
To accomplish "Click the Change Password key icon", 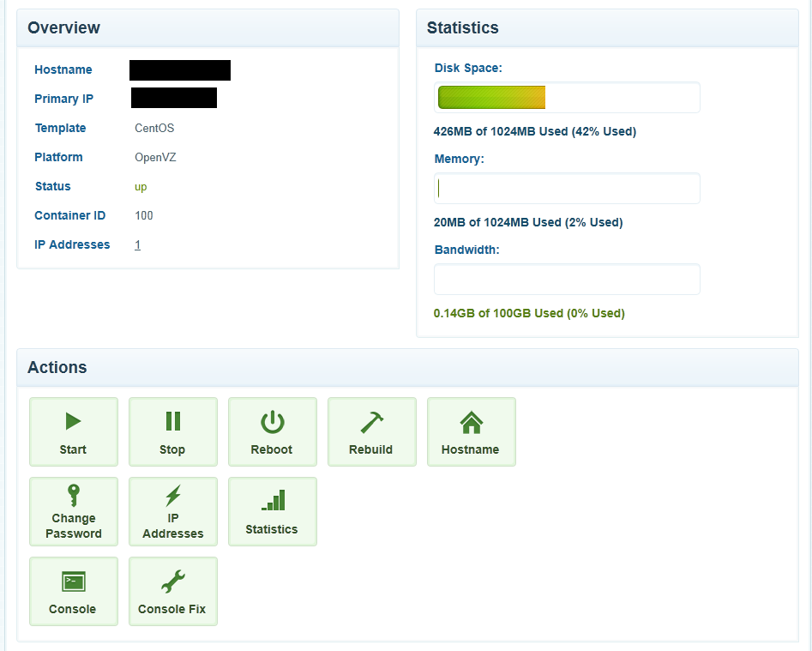I will click(73, 496).
